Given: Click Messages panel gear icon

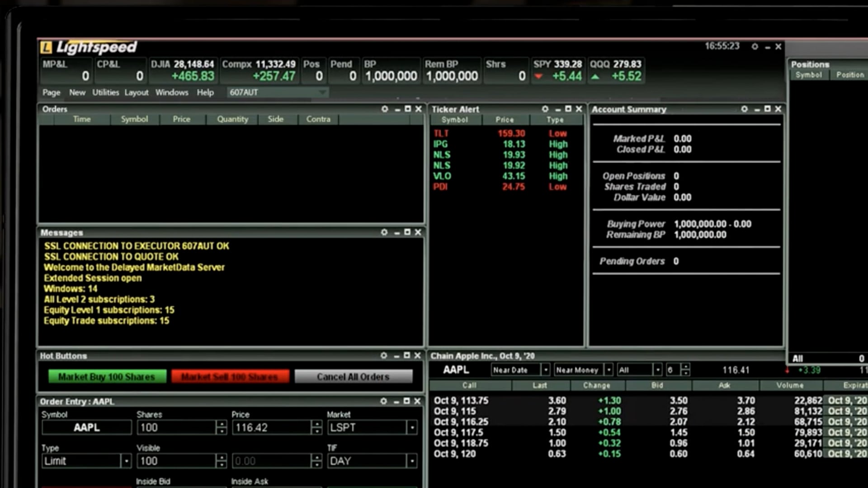Looking at the screenshot, I should (384, 232).
